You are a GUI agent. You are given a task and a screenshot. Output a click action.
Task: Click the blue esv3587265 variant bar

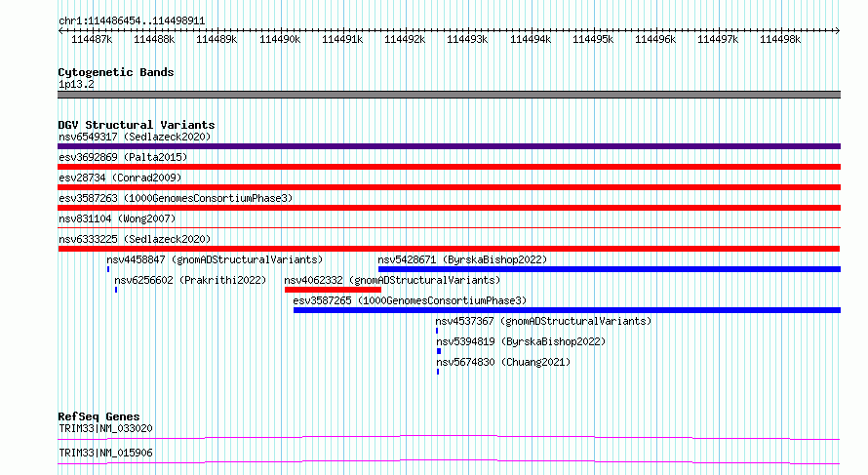(567, 310)
